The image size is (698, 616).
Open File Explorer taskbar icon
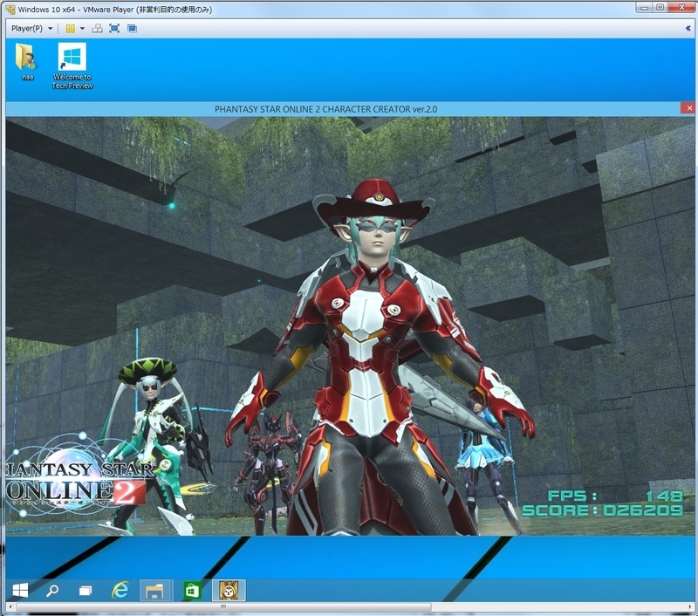tap(155, 591)
